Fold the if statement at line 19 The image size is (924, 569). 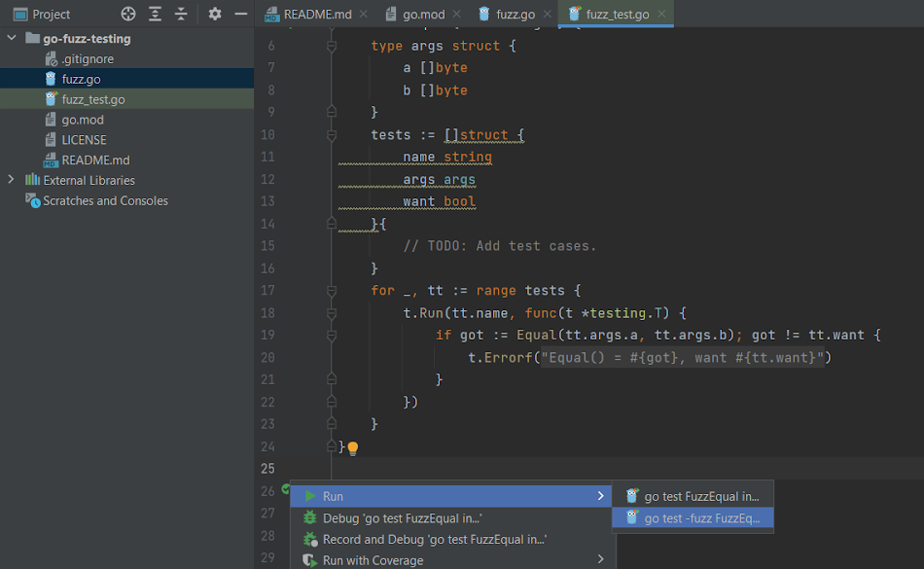(x=332, y=336)
